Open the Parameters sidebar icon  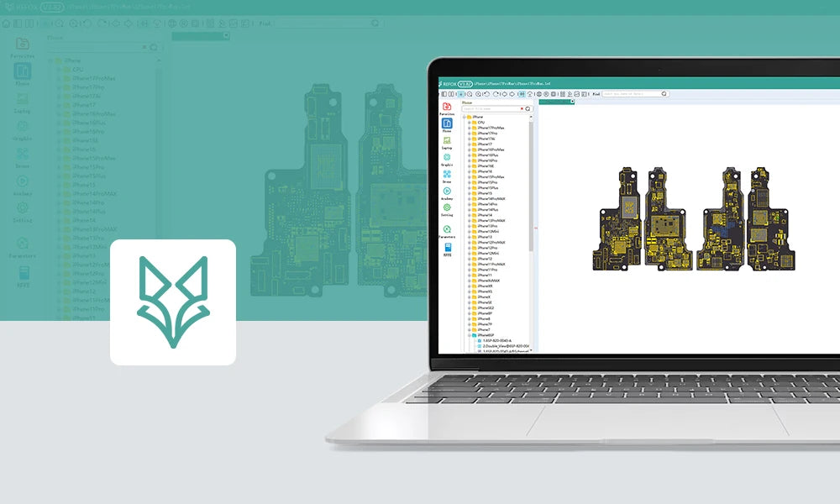pos(447,229)
